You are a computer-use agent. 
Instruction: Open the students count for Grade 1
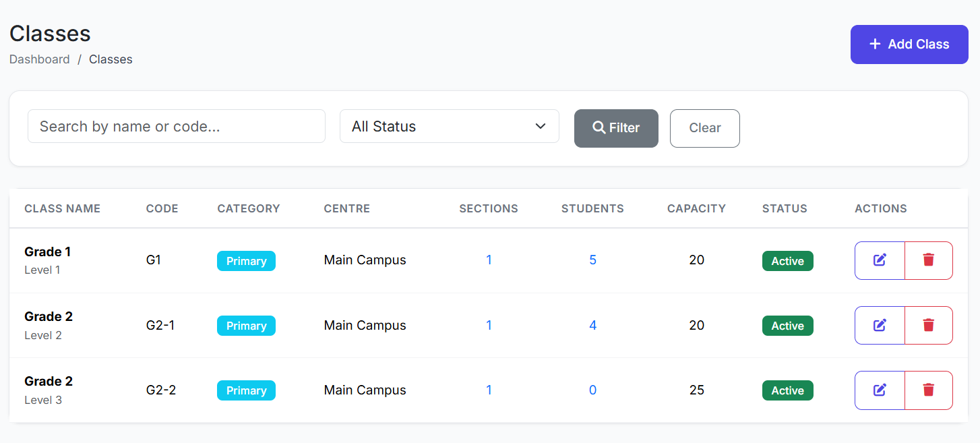[x=592, y=260]
